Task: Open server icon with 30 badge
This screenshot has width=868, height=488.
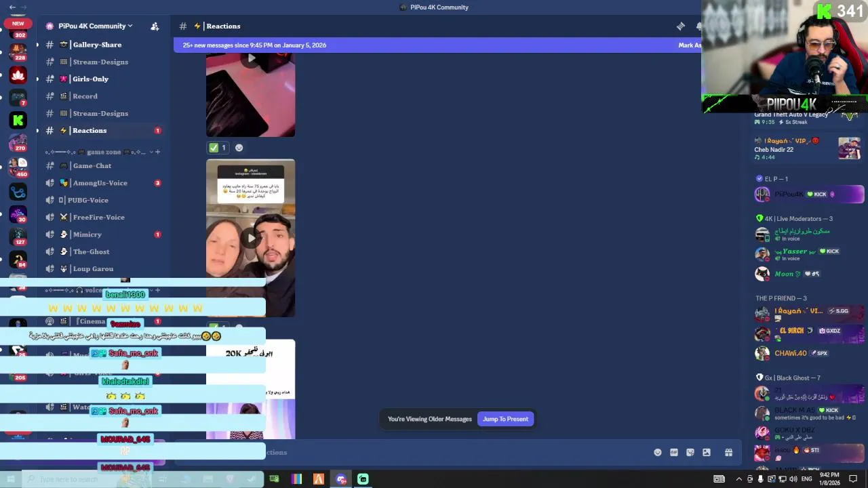Action: point(18,213)
